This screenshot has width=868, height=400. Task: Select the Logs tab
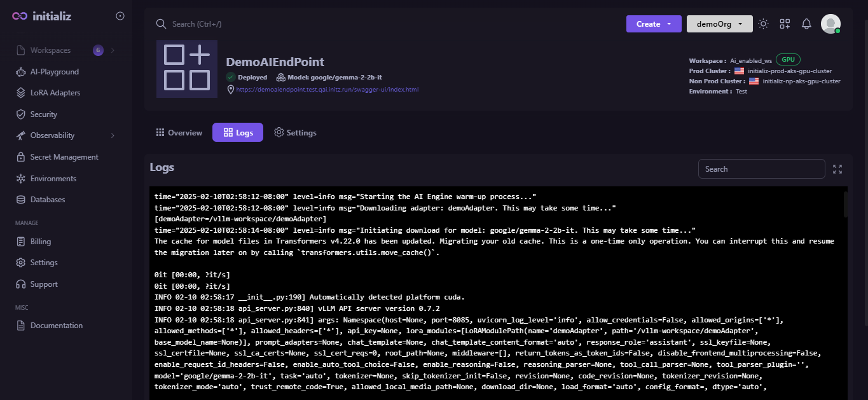[238, 132]
